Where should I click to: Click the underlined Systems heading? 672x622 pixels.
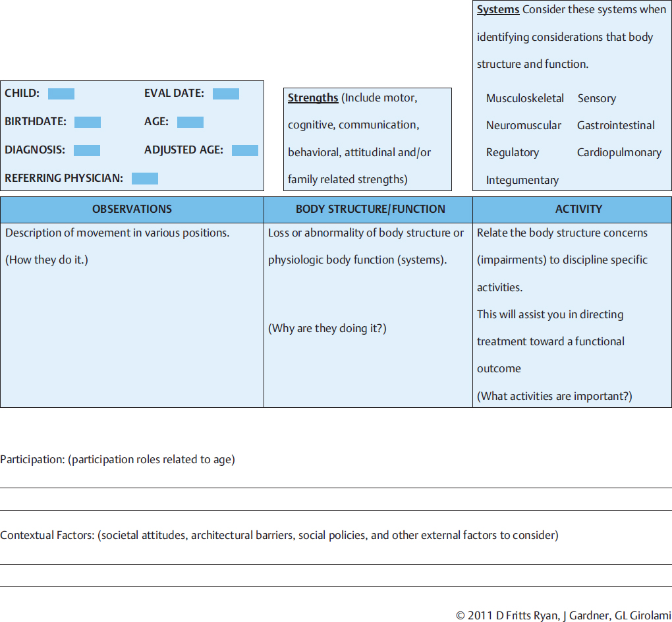[498, 10]
